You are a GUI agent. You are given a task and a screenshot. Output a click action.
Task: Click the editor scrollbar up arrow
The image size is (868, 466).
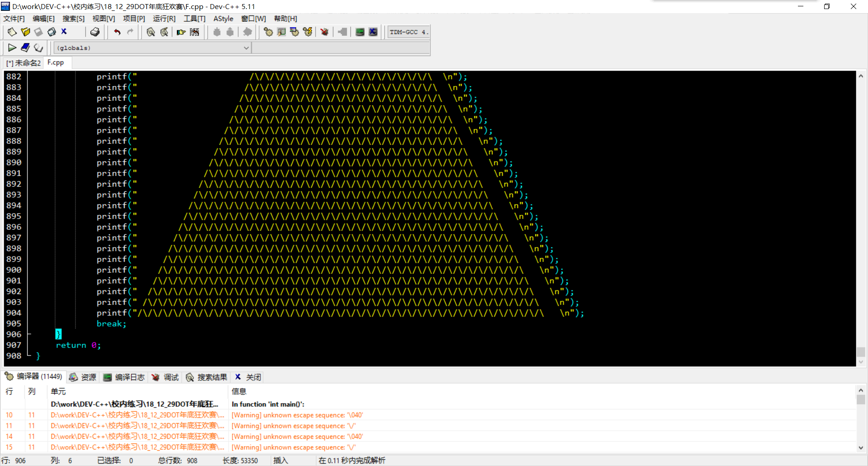(x=861, y=76)
